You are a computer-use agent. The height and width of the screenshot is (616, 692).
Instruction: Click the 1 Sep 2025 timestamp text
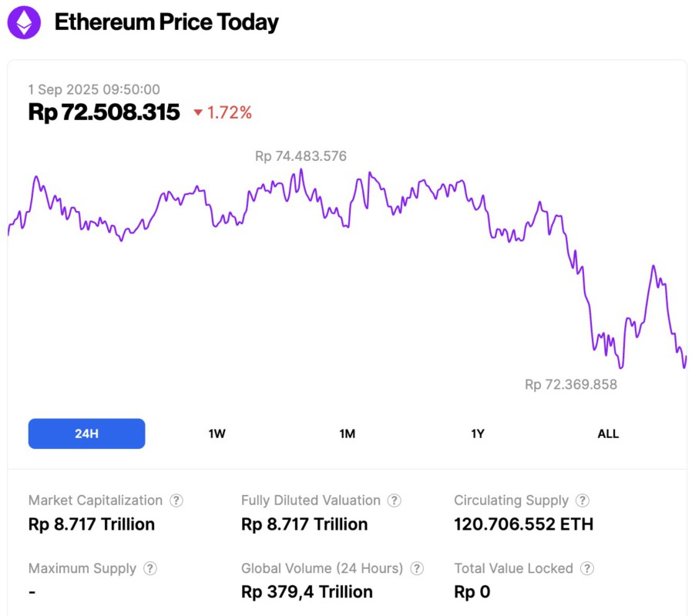pos(95,89)
